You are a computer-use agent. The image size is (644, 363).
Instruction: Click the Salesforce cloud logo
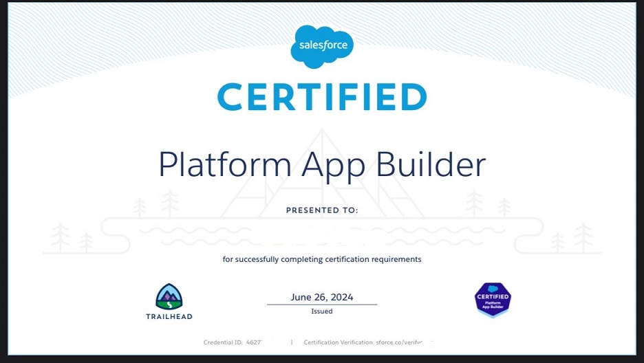point(322,46)
